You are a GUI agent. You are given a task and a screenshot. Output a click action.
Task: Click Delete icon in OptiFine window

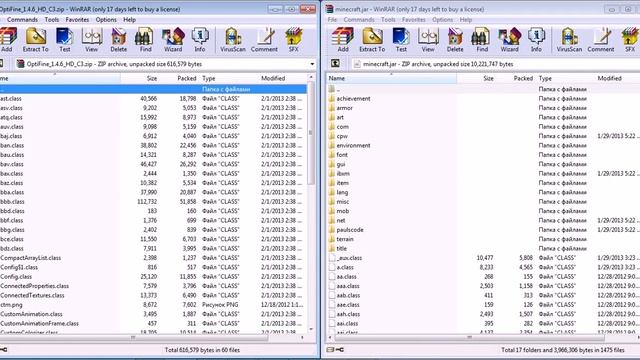[118, 40]
